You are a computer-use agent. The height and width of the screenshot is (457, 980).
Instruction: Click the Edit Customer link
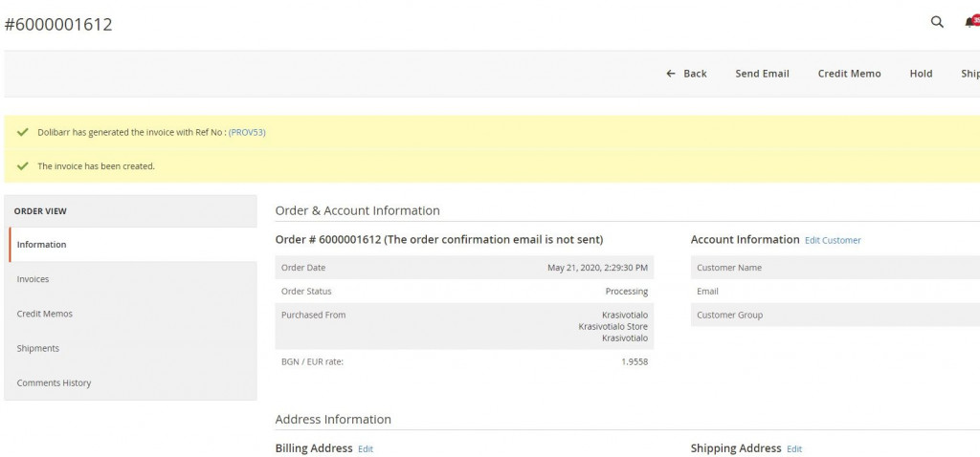click(833, 240)
